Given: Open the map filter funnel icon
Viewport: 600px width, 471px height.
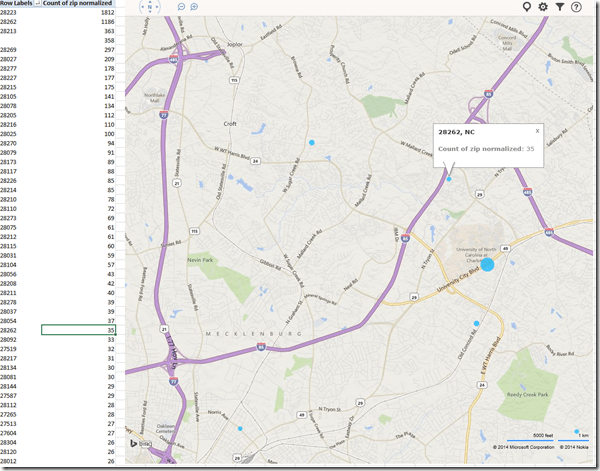Looking at the screenshot, I should pos(560,7).
